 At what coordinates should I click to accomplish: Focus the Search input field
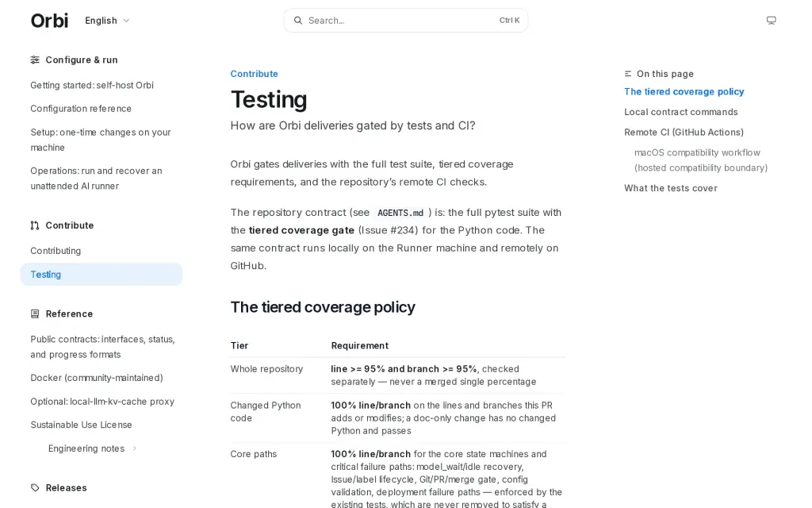click(406, 21)
